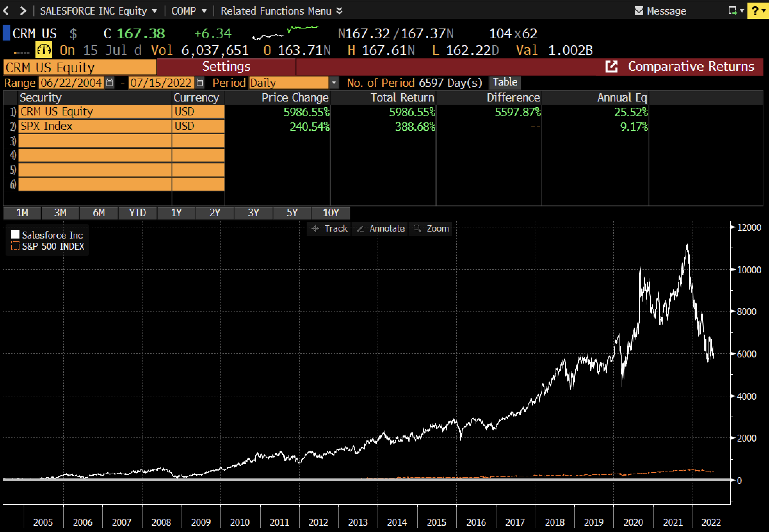Select the Annotate pencil tool
769x532 pixels.
[361, 228]
